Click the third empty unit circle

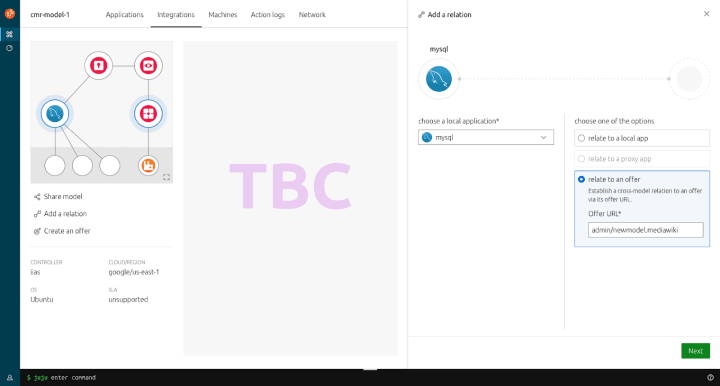point(110,166)
